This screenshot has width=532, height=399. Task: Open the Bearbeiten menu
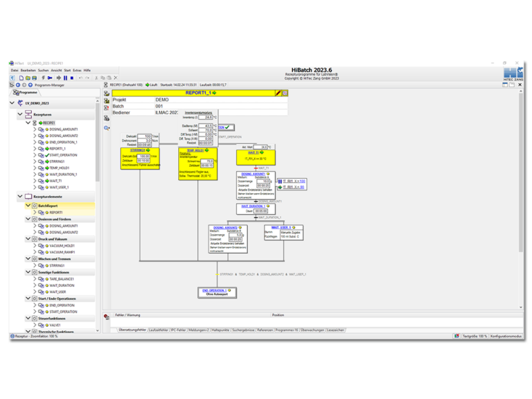pos(28,70)
